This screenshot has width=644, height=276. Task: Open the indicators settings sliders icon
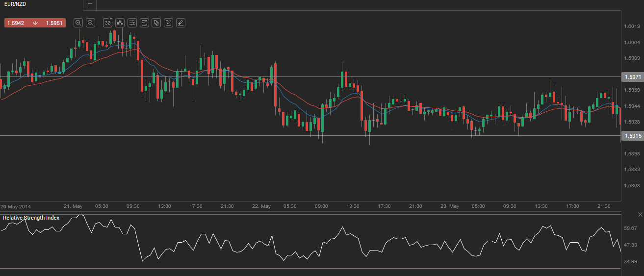(132, 23)
